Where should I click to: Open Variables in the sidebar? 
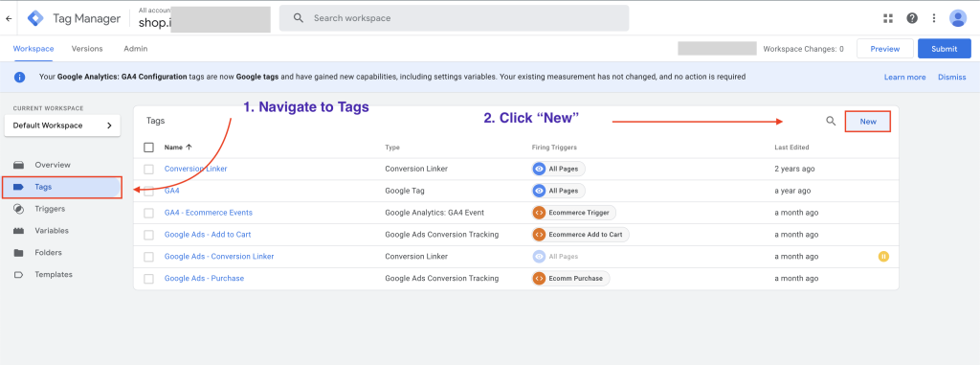pos(52,230)
